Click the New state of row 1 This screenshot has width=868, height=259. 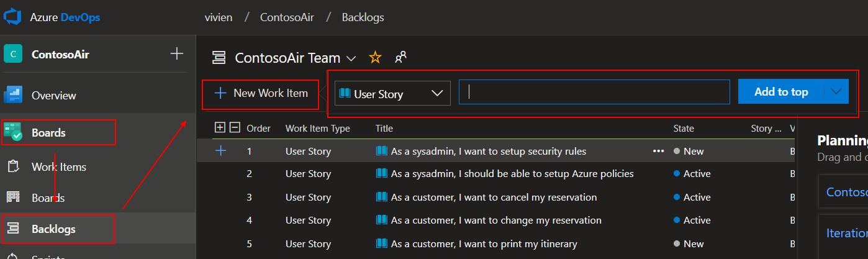pos(689,151)
